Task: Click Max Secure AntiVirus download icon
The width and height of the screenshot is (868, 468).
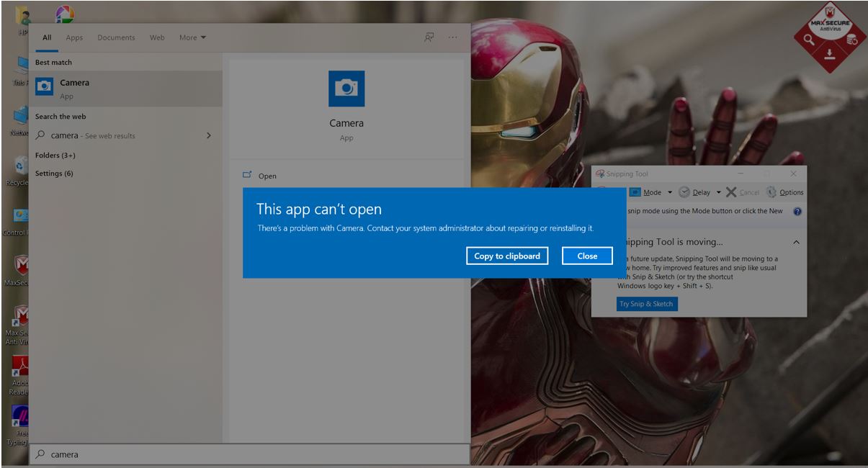Action: [x=830, y=55]
